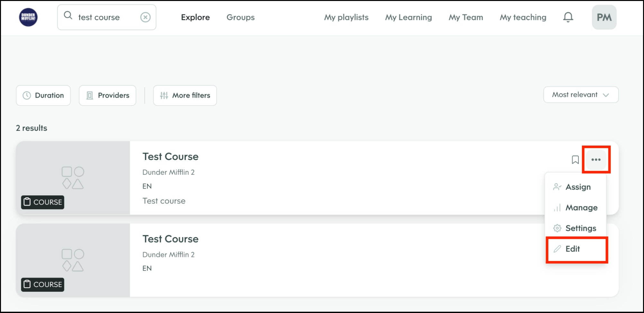Click the three-dot more options button
The width and height of the screenshot is (644, 313).
click(596, 160)
